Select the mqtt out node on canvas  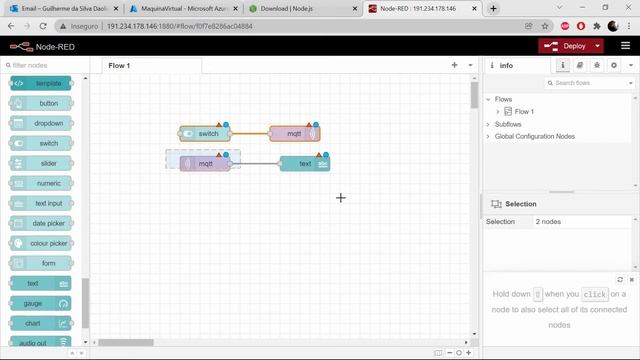pyautogui.click(x=295, y=134)
